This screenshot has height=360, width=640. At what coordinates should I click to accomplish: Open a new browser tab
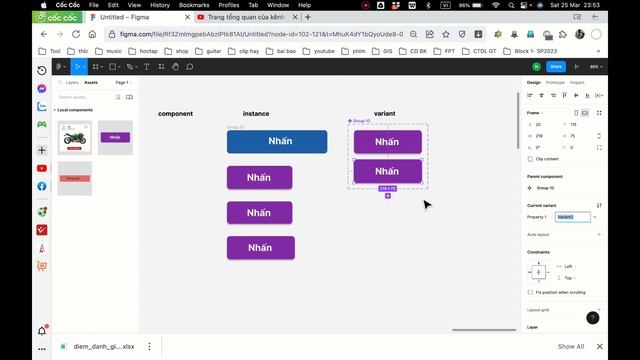(308, 17)
